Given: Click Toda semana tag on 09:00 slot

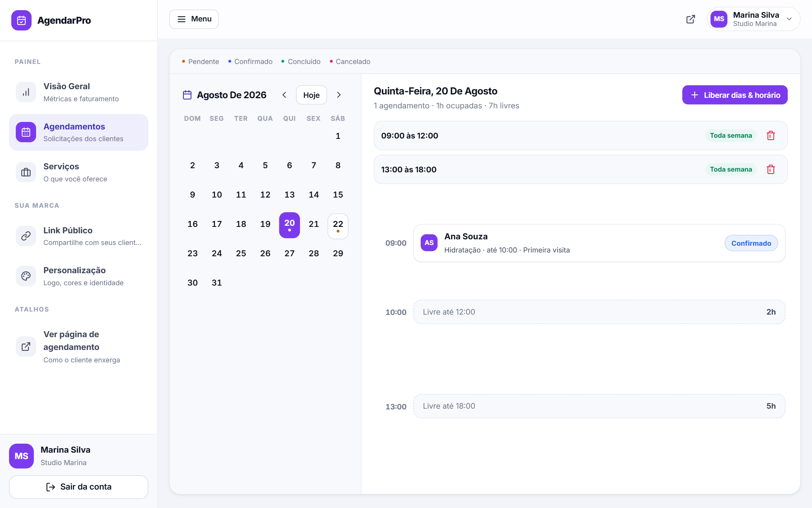Looking at the screenshot, I should click(x=731, y=135).
